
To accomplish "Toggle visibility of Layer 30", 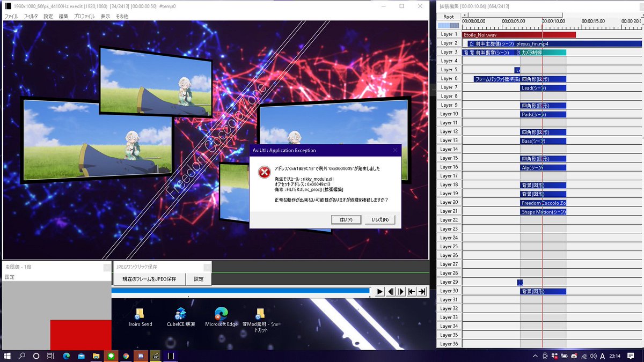I will point(449,291).
